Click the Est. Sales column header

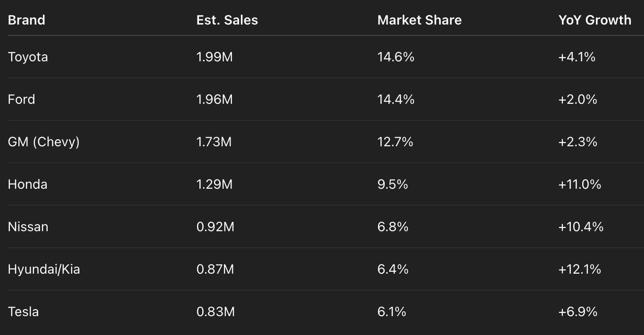coord(227,20)
